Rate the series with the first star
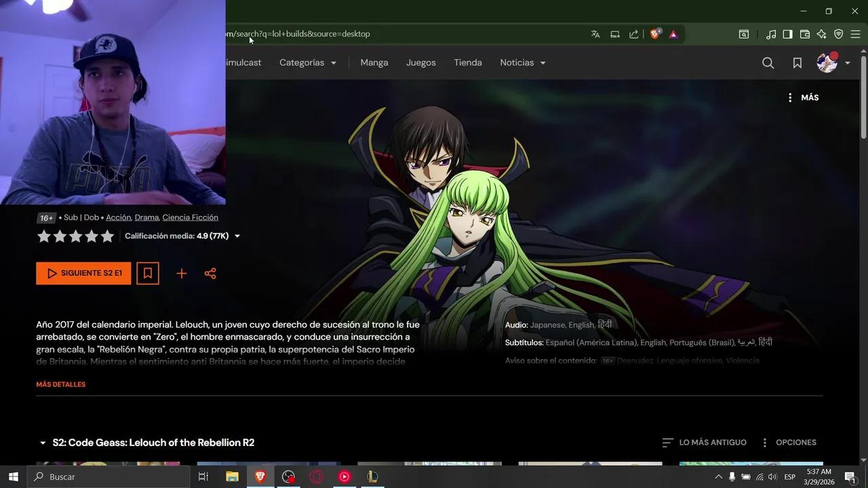 [x=44, y=236]
